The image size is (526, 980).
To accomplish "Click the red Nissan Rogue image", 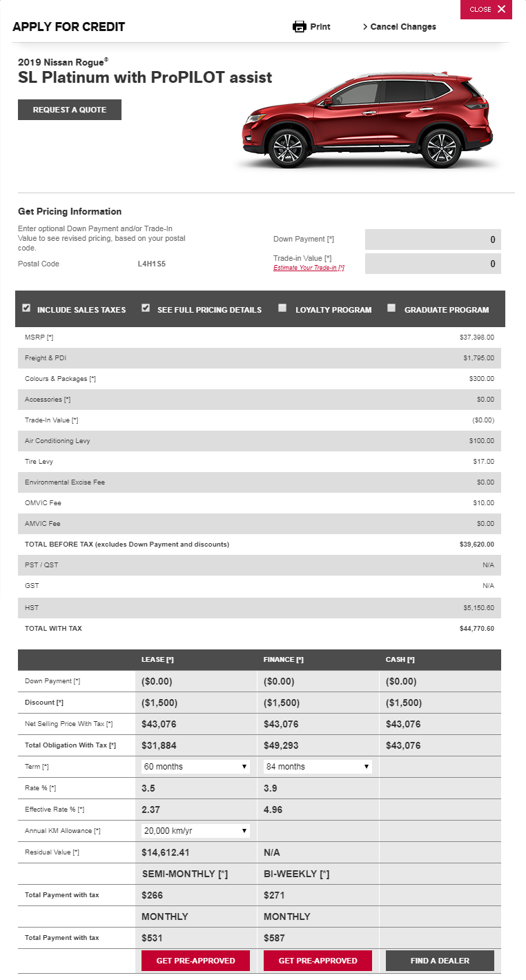I will pos(367,121).
